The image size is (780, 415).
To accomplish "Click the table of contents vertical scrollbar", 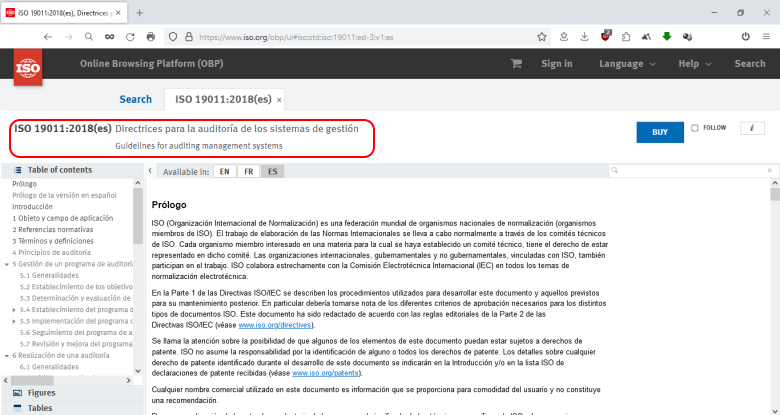I will (x=138, y=216).
